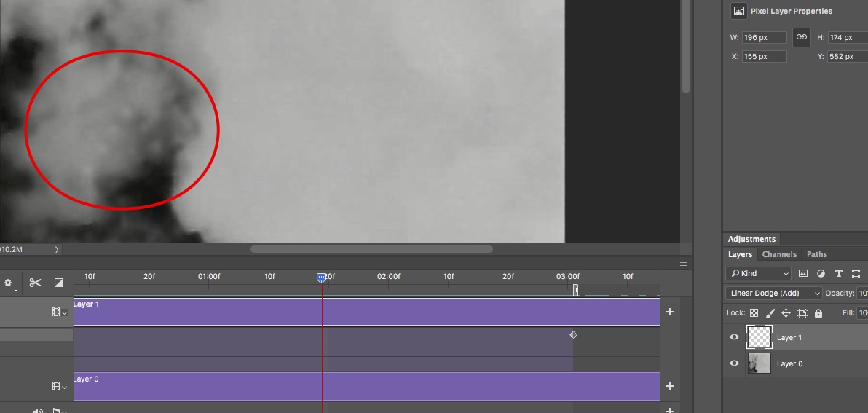Viewport: 868px width, 413px height.
Task: Open the timeline transition icon
Action: click(59, 283)
